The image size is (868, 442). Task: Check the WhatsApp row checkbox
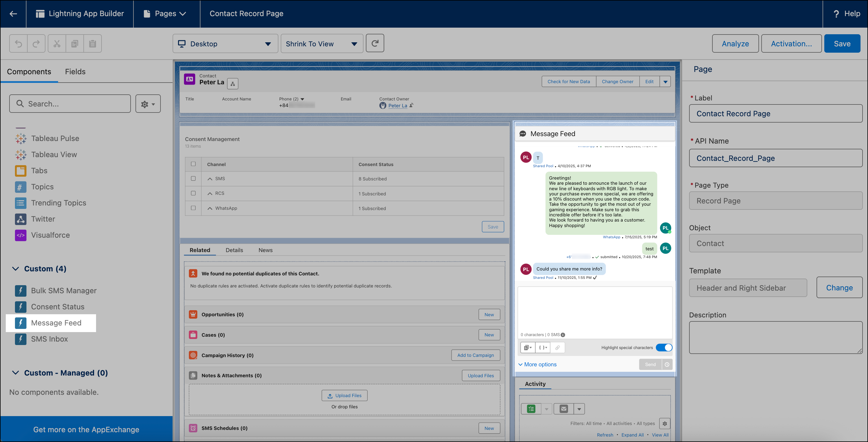(x=193, y=208)
